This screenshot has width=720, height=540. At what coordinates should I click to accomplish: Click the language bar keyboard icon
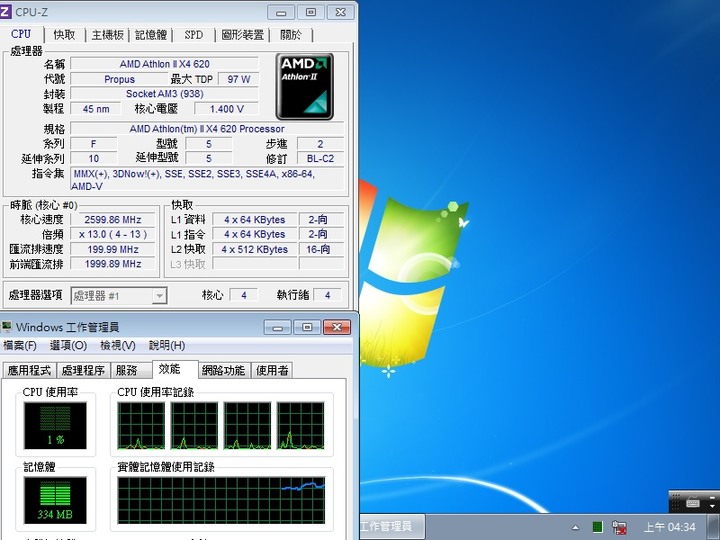click(x=693, y=503)
